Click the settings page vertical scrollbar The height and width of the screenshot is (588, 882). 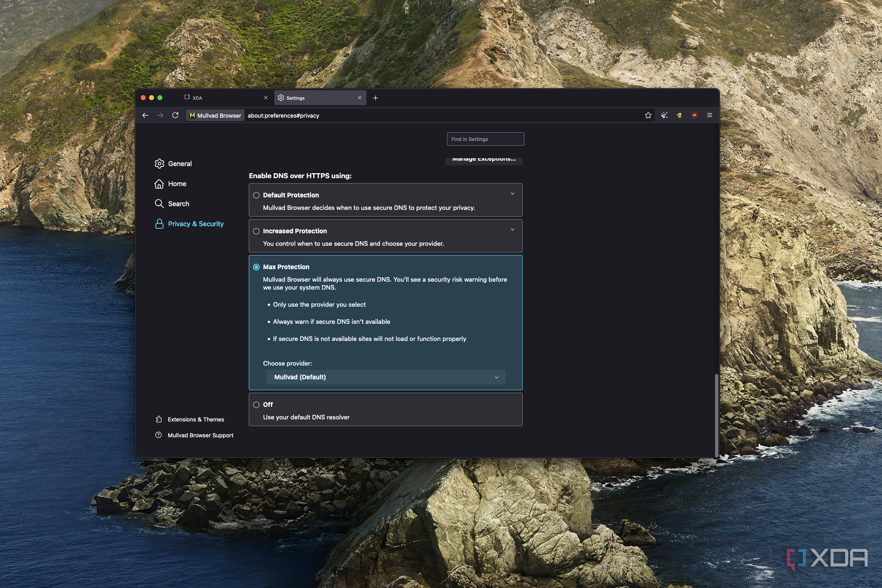[x=717, y=415]
